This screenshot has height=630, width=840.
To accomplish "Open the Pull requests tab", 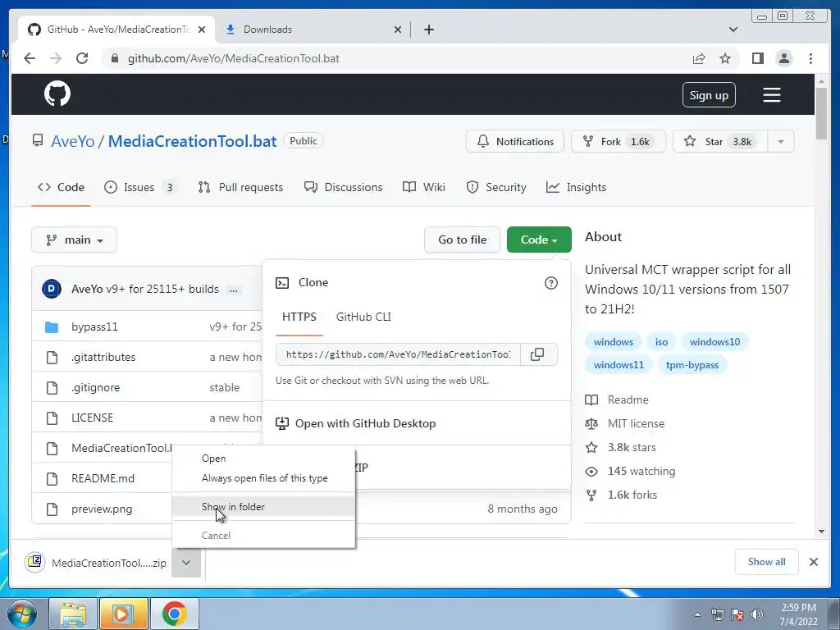I will [240, 187].
